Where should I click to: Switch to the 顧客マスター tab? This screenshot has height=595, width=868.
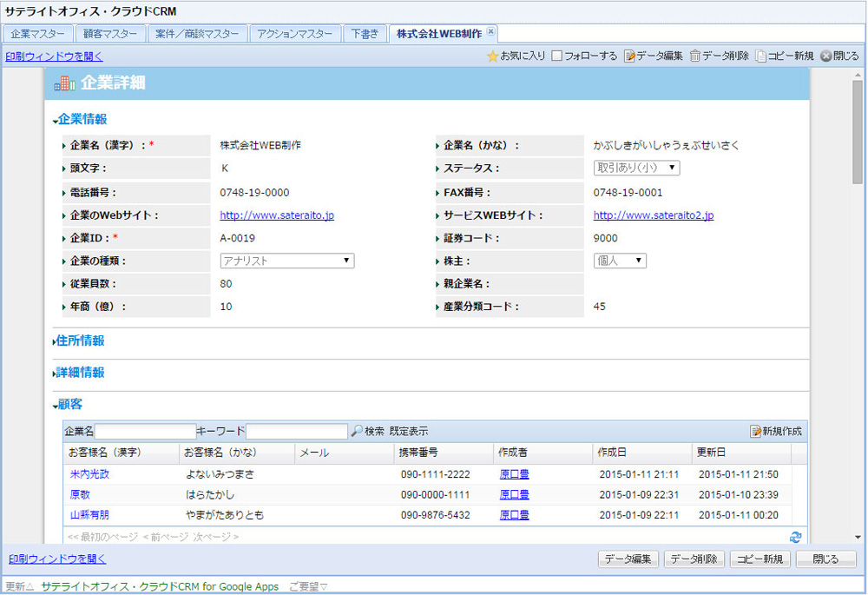coord(111,34)
